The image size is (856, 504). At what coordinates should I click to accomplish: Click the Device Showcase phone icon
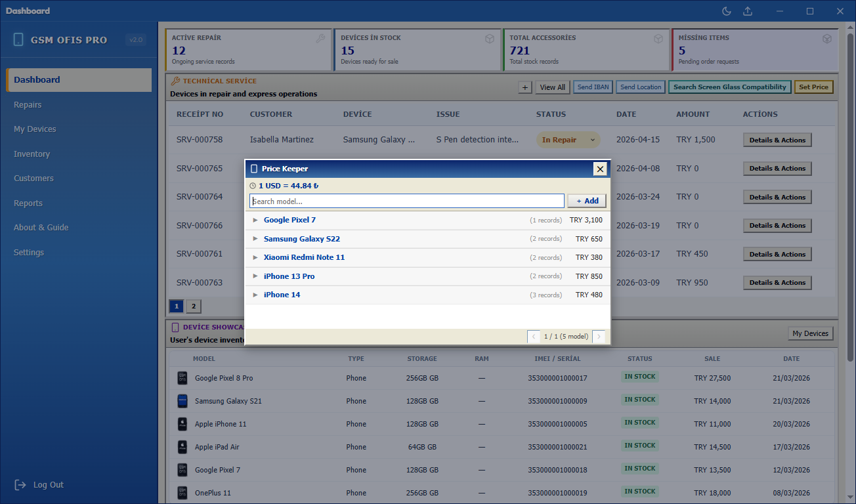point(175,327)
